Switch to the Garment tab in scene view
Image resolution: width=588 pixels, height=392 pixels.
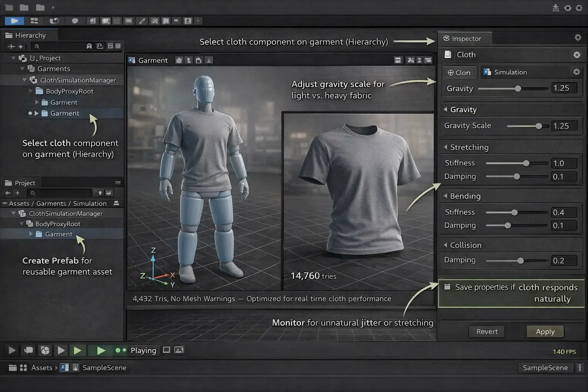click(152, 60)
